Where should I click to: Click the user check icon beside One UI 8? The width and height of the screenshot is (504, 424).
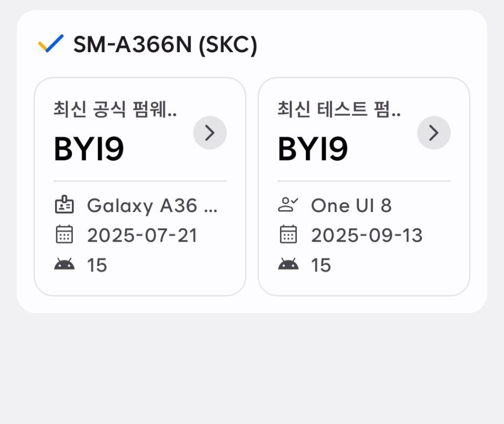pos(288,206)
